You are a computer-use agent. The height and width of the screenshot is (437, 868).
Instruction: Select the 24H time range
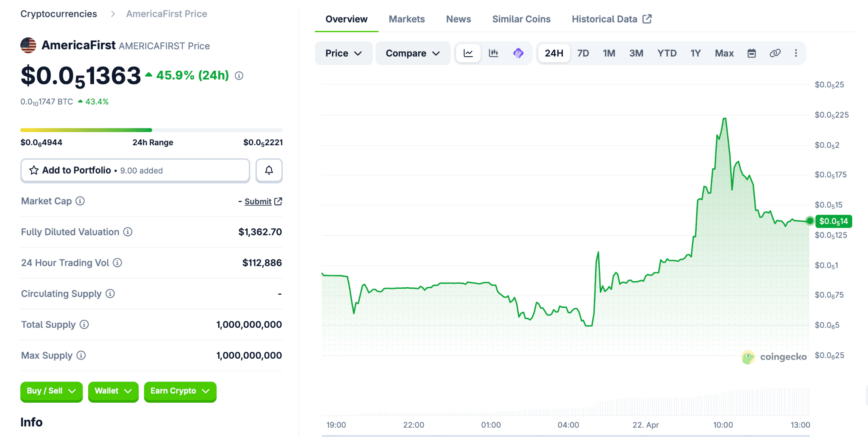pos(554,53)
